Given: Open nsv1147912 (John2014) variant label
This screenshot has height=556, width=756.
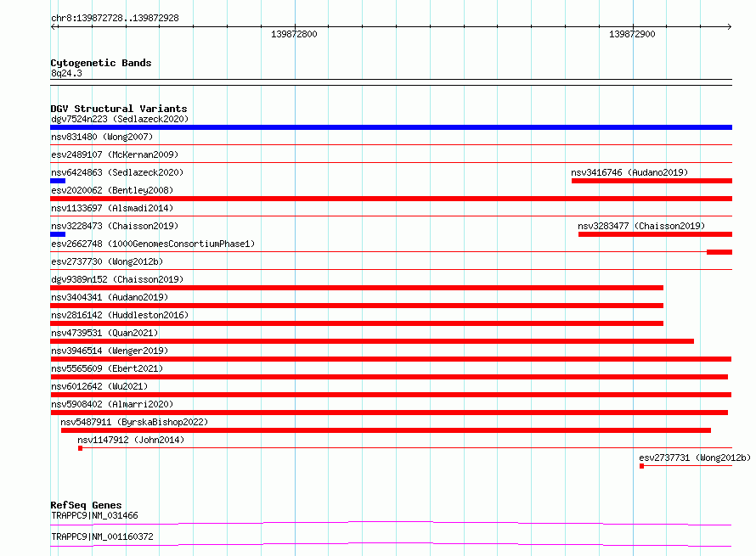Looking at the screenshot, I should click(x=131, y=440).
